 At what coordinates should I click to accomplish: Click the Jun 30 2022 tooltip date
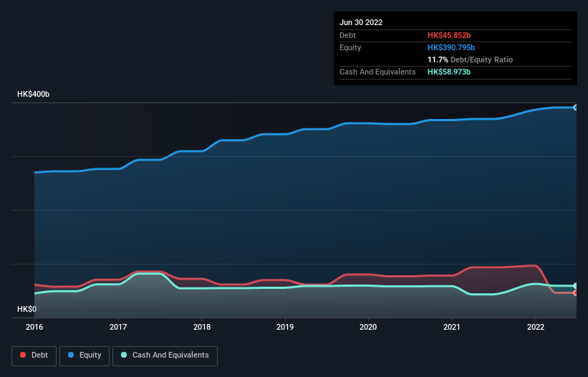(x=361, y=22)
